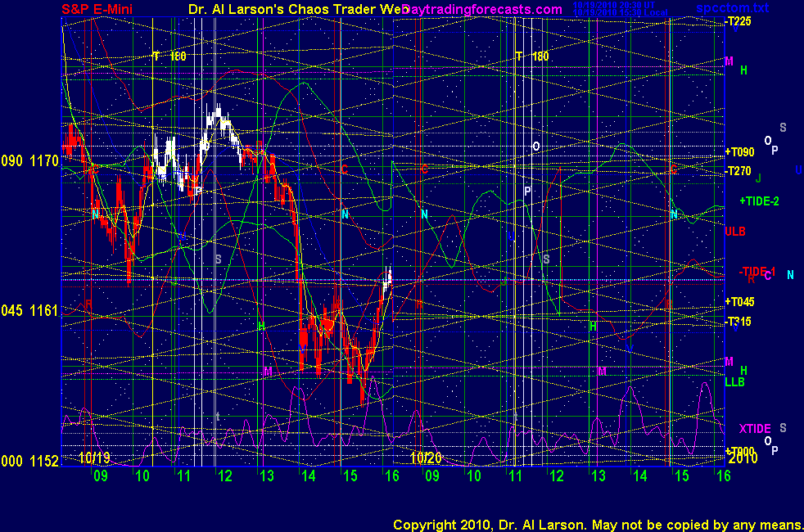Open the Daytradingforecasts.com site name
Image resolution: width=804 pixels, height=532 pixels.
tap(482, 9)
